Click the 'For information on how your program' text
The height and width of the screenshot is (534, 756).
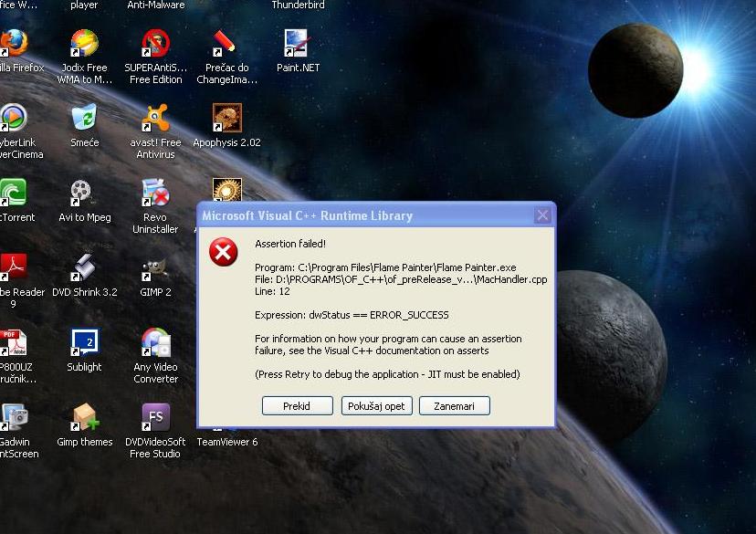pyautogui.click(x=388, y=345)
